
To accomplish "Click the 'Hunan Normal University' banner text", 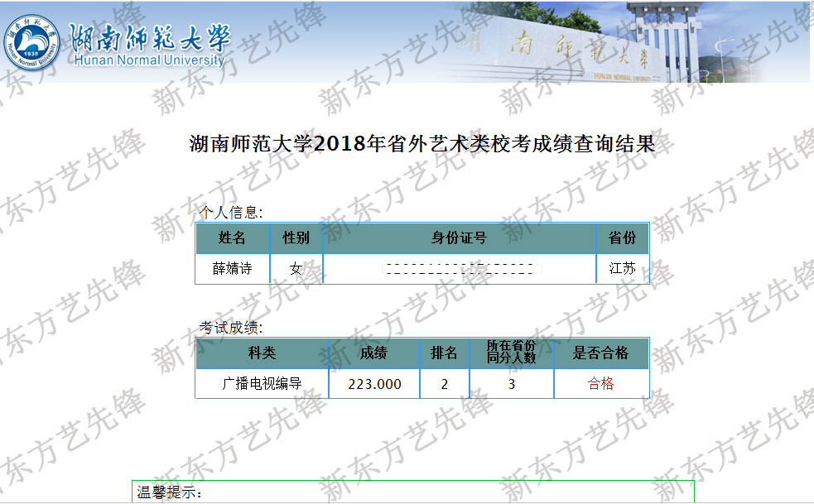I will [x=149, y=60].
